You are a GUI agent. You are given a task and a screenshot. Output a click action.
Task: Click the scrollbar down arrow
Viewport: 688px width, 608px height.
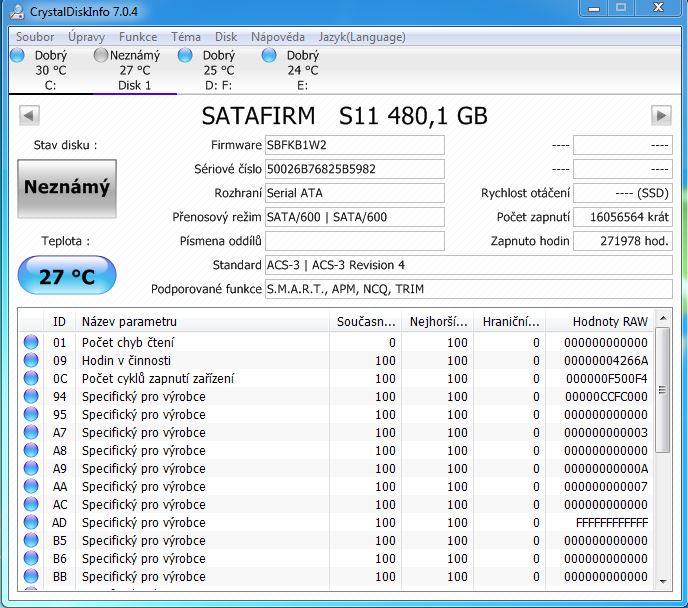[663, 581]
